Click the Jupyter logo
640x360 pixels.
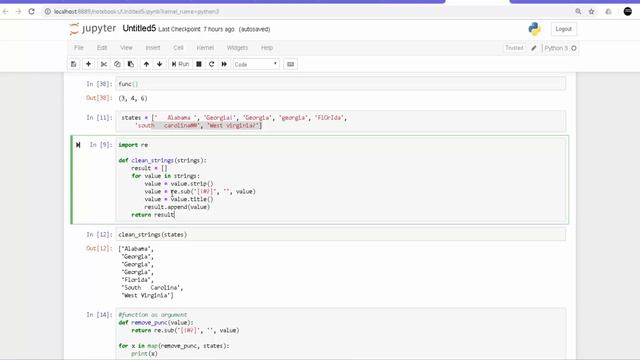[x=93, y=29]
